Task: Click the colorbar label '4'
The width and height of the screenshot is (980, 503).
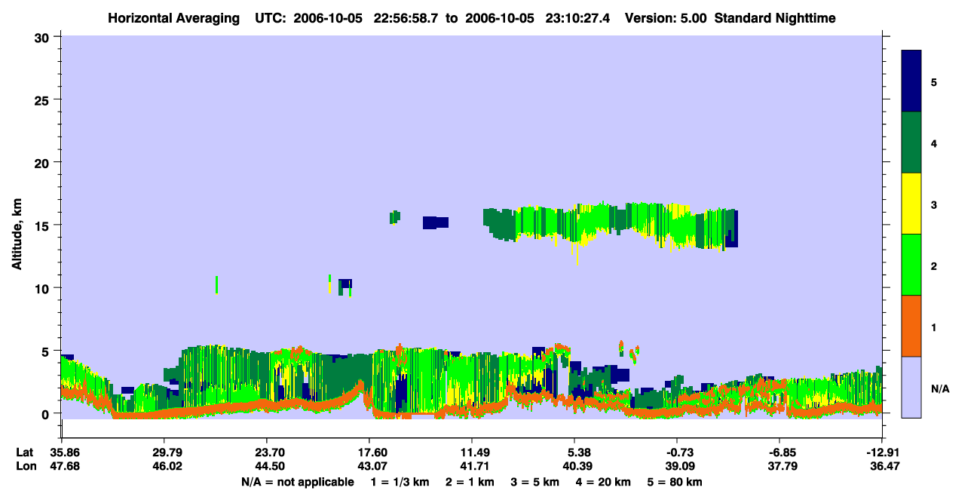Action: click(x=934, y=143)
